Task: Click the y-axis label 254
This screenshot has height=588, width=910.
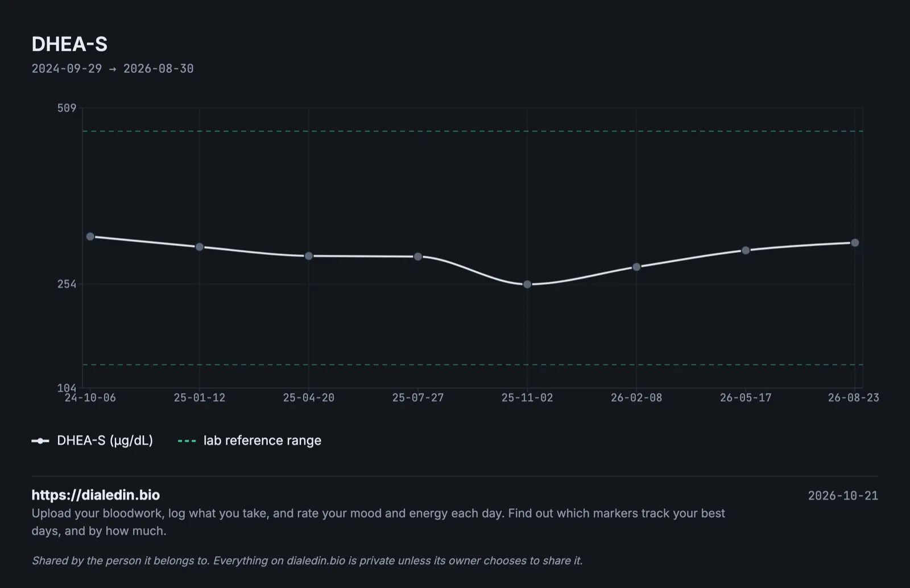Action: (x=67, y=284)
